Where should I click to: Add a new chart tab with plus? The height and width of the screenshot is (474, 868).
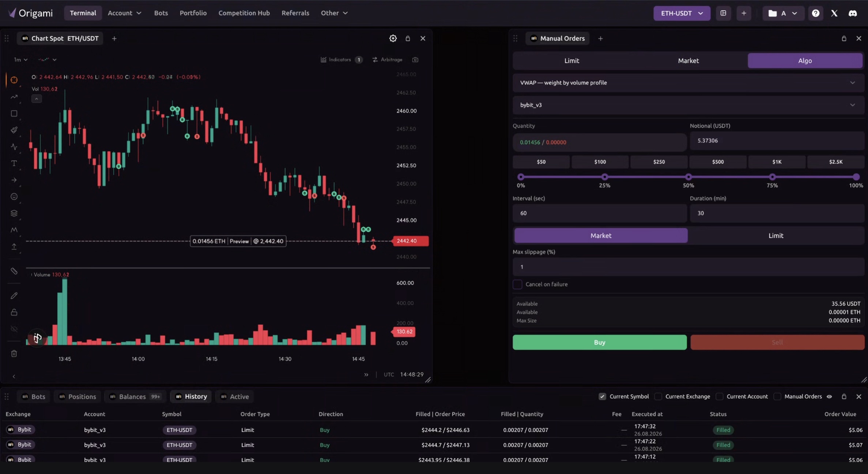point(114,38)
